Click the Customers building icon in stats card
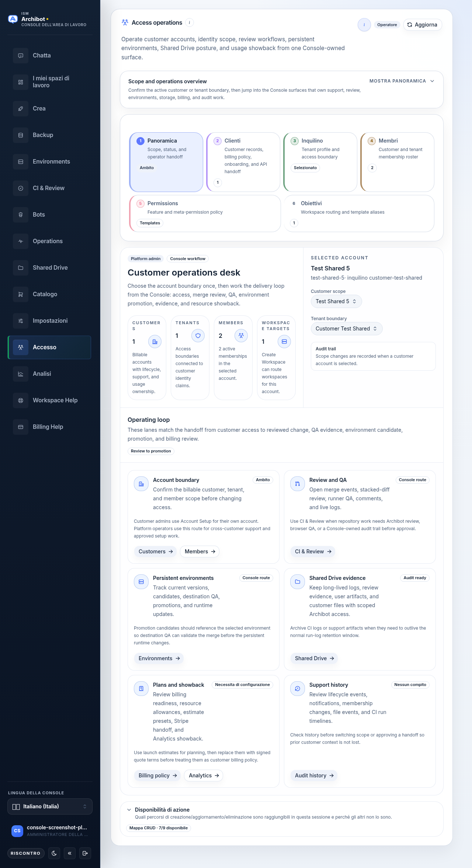This screenshot has width=472, height=868. click(155, 342)
